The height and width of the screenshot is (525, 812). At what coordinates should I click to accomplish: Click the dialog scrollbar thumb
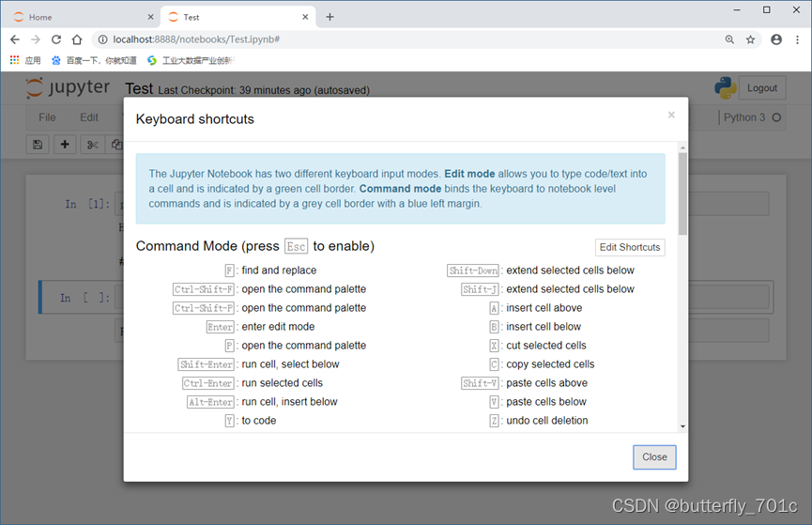(x=682, y=193)
